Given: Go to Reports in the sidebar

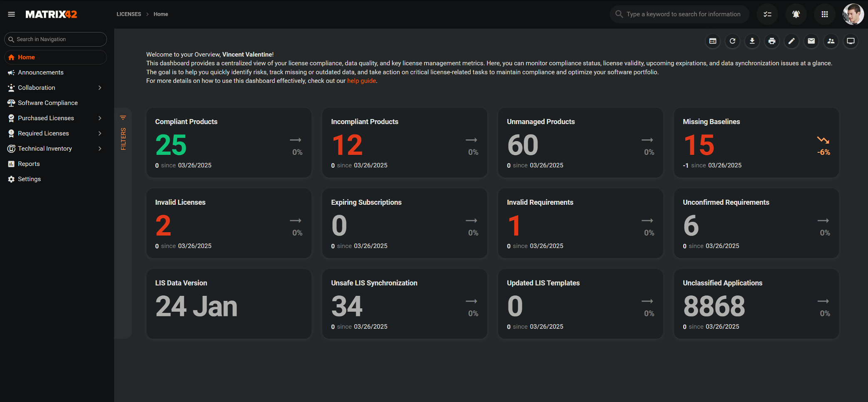Looking at the screenshot, I should tap(29, 164).
